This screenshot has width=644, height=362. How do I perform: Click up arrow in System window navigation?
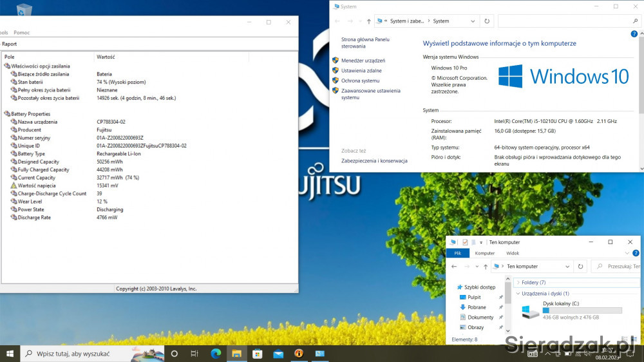point(368,21)
